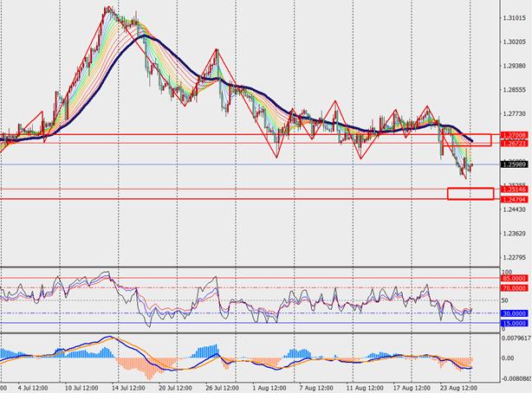
Task: Click the 1.27008 red price label
Action: click(515, 135)
